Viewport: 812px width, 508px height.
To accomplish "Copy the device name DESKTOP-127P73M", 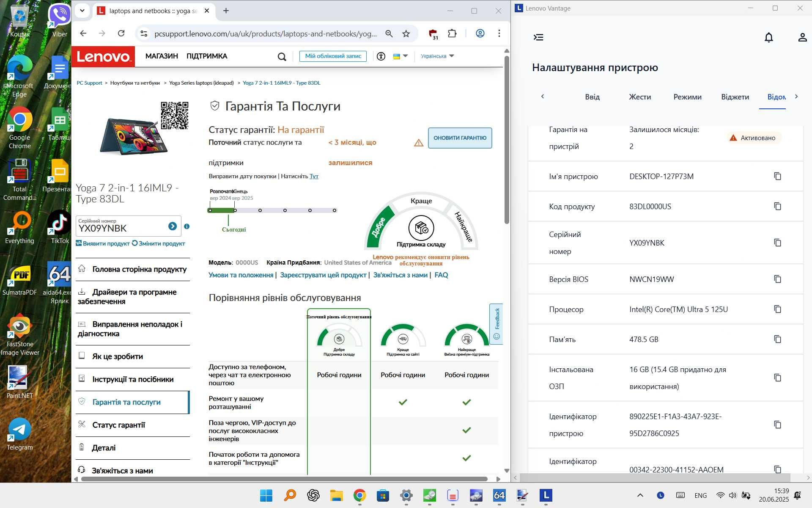I will (x=777, y=176).
